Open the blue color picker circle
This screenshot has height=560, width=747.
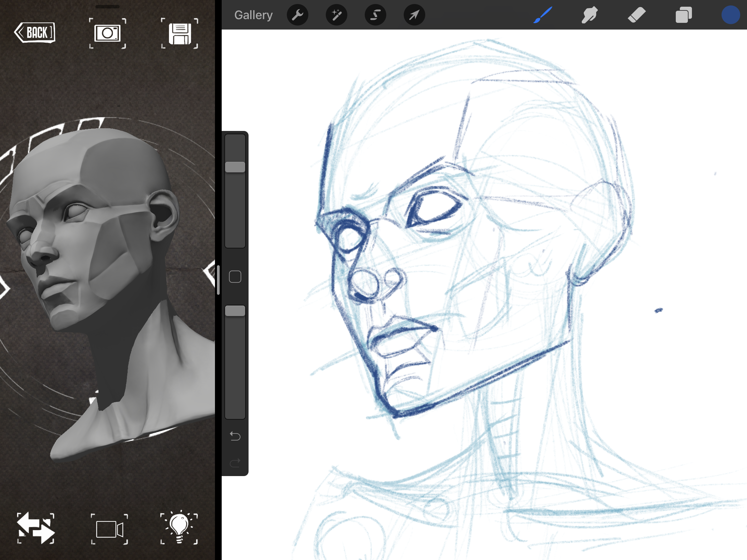[731, 15]
